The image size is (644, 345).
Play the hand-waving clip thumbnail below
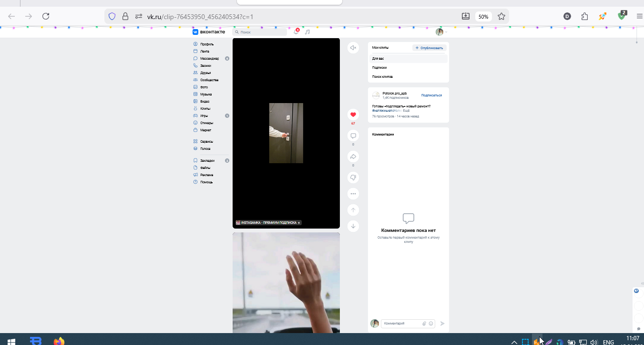(286, 282)
